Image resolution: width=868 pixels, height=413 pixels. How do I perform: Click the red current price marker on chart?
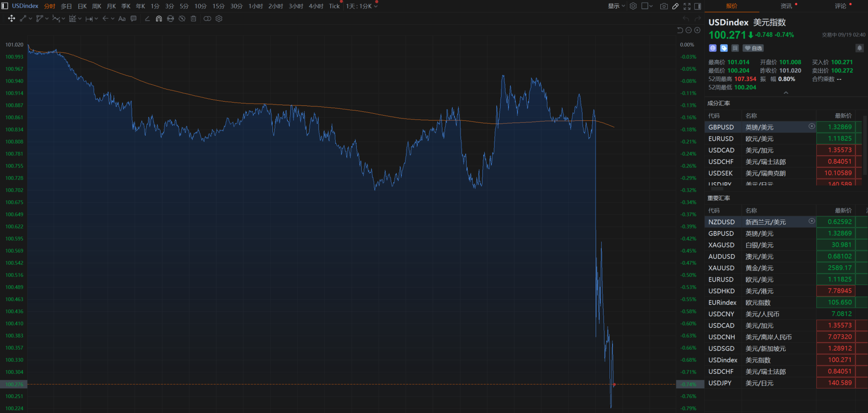[x=615, y=385]
